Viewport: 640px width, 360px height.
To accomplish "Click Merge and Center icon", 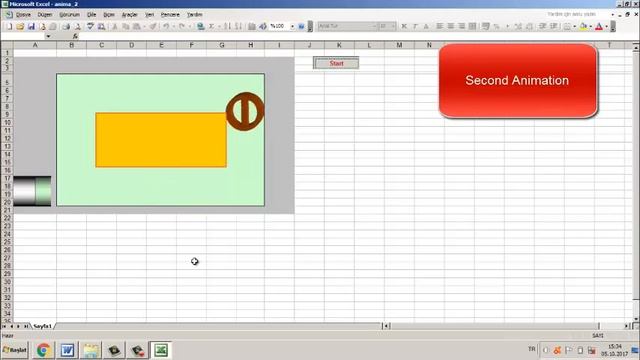I will click(x=473, y=27).
